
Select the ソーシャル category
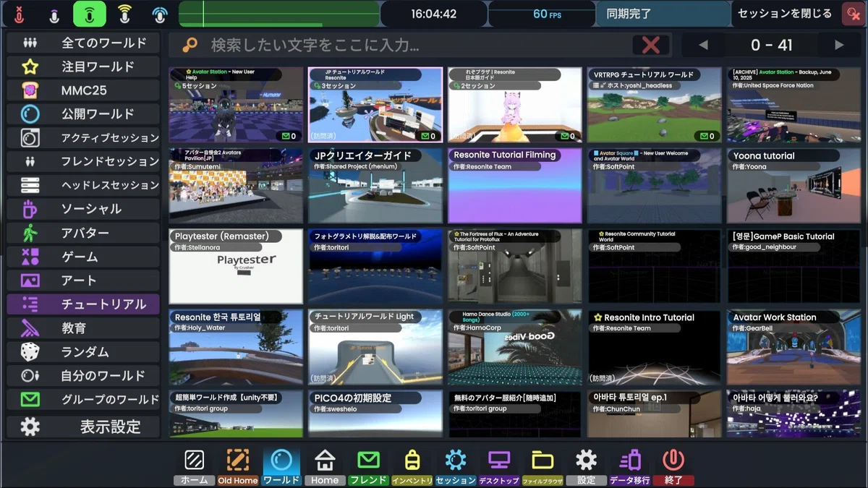[83, 209]
